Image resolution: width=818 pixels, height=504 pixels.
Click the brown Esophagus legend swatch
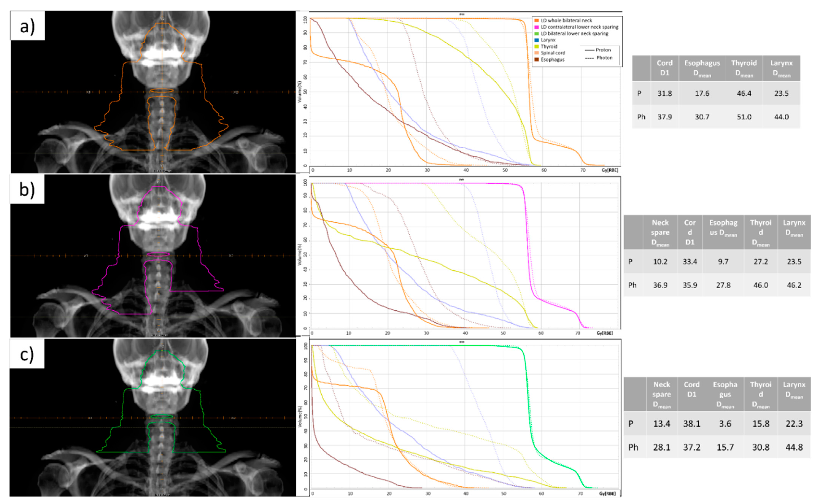click(x=536, y=60)
